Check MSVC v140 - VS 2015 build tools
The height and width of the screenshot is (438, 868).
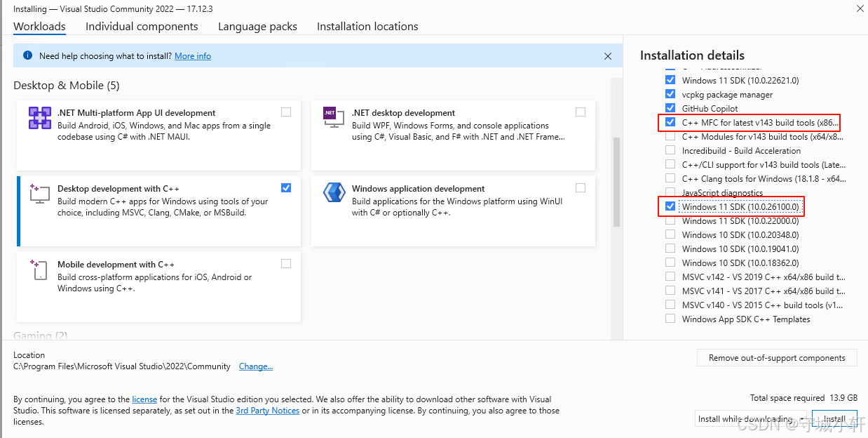[670, 305]
